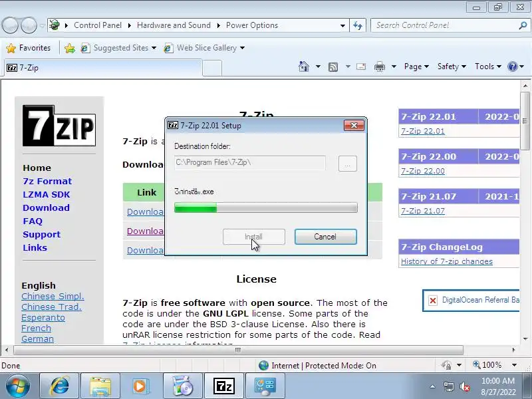Click the setup installation progress bar
Viewport: 532px width, 399px height.
pos(265,207)
